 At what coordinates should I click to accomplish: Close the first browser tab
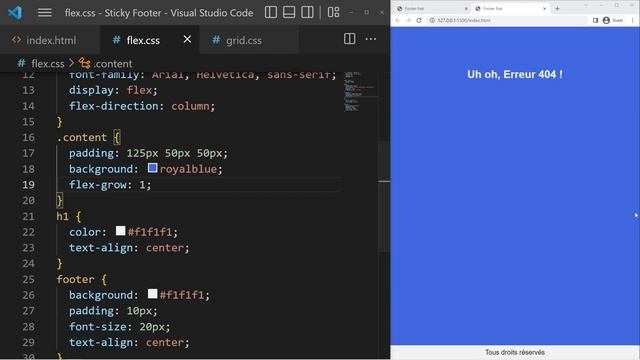(x=466, y=9)
